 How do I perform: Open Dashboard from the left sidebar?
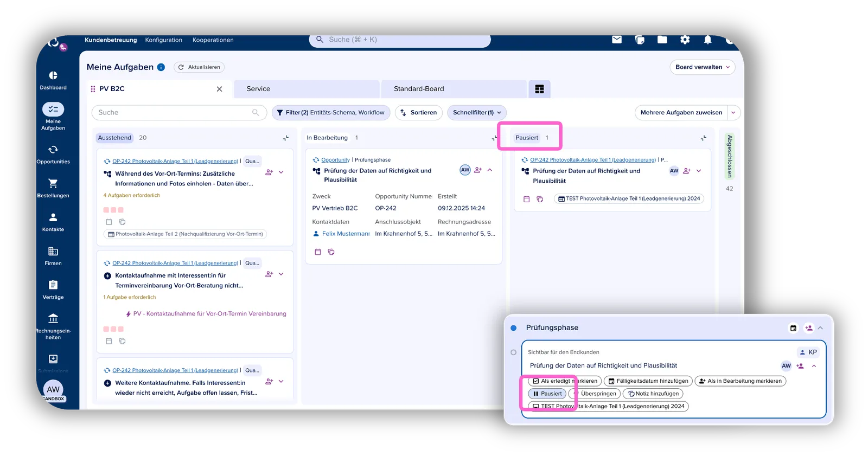(x=53, y=80)
